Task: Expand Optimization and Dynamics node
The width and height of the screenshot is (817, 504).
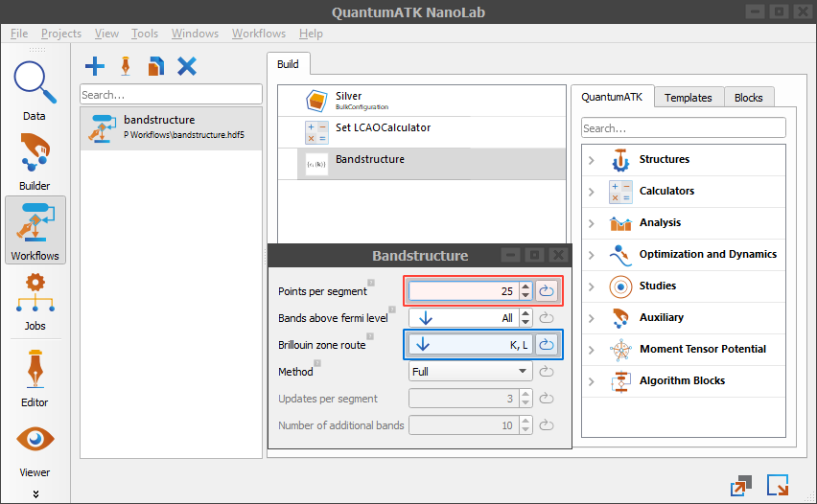Action: point(592,255)
